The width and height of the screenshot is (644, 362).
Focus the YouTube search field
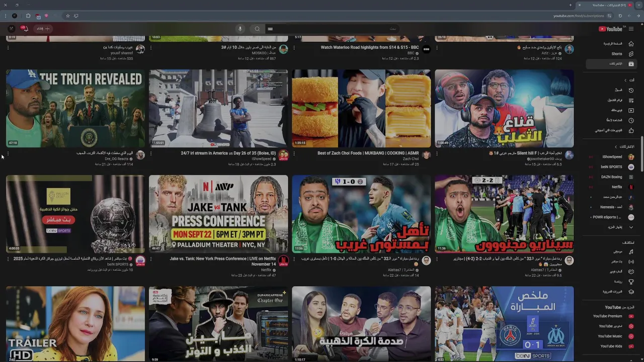[332, 29]
